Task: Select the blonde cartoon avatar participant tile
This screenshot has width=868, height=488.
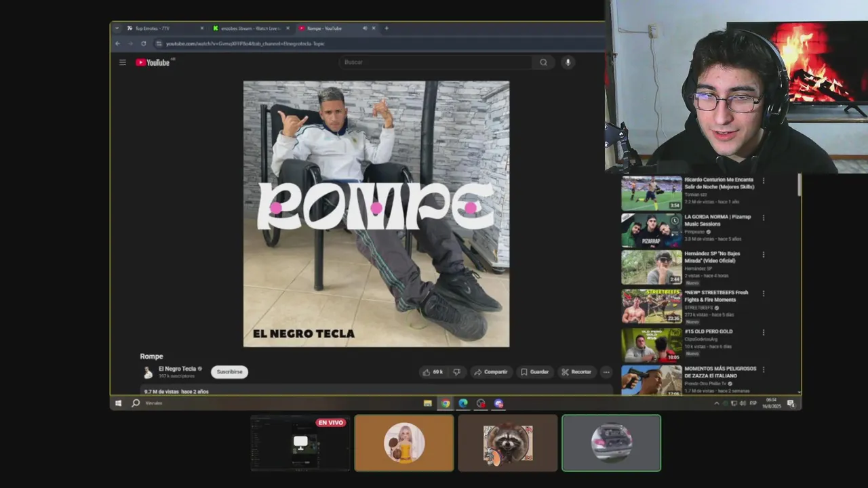Action: (404, 443)
